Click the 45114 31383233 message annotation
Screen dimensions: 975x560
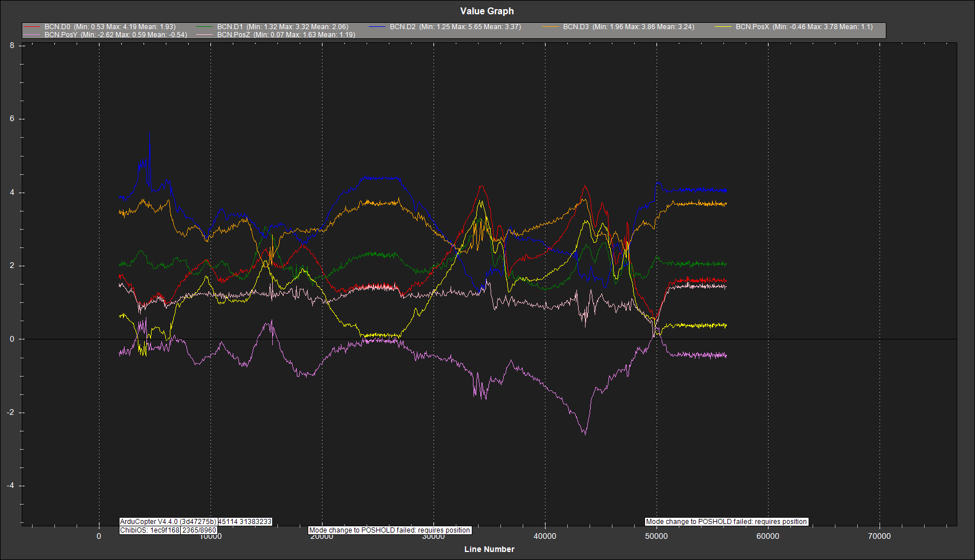coord(245,522)
